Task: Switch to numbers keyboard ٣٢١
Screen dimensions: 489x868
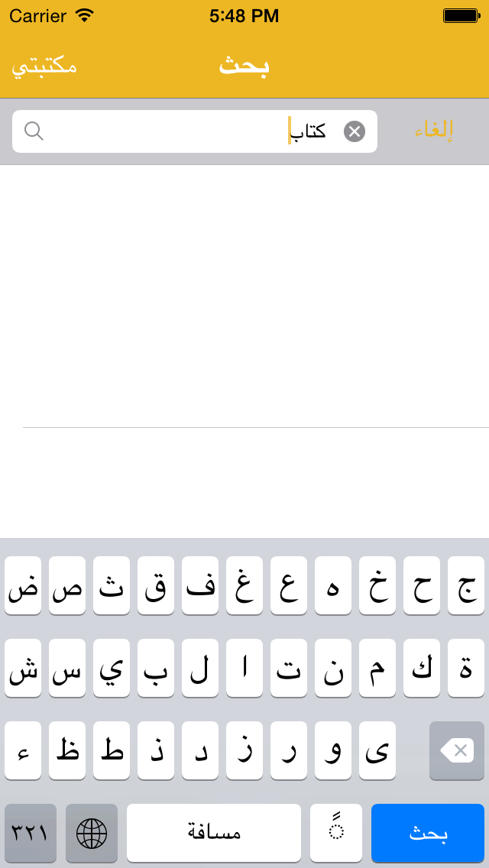Action: (31, 833)
